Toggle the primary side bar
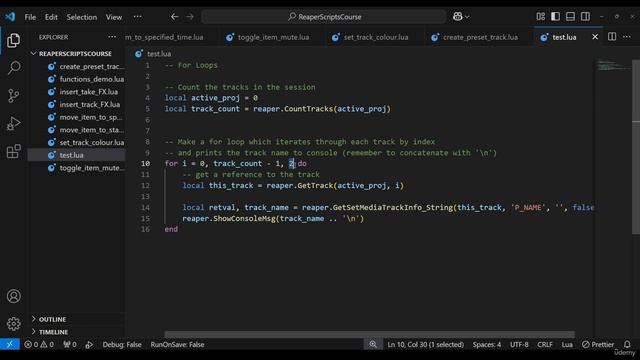Image resolution: width=640 pixels, height=360 pixels. pyautogui.click(x=556, y=17)
